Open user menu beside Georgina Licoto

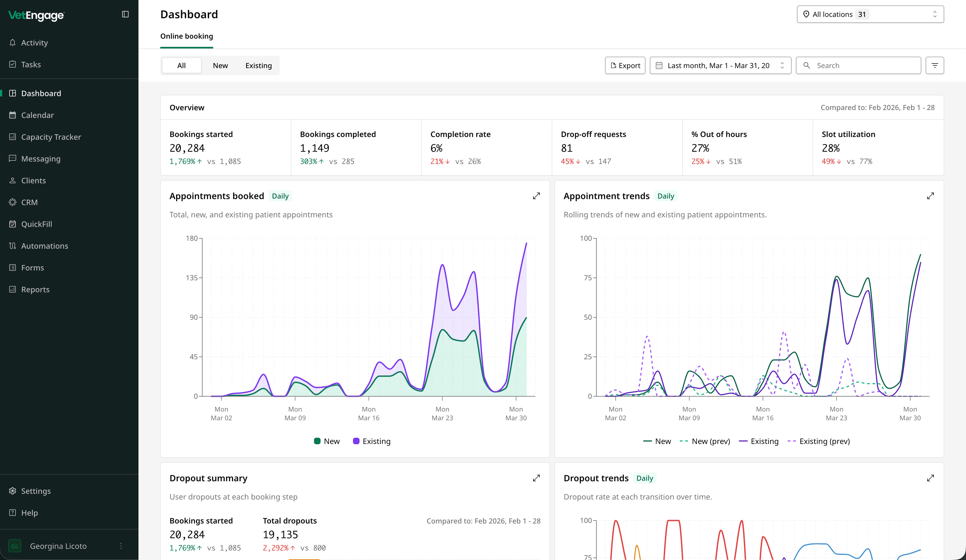[x=121, y=546]
